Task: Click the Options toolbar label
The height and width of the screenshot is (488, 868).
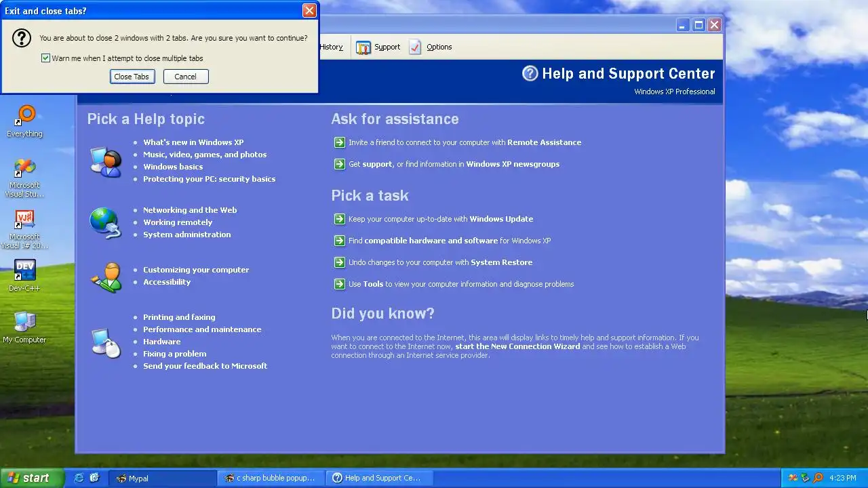Action: point(439,47)
